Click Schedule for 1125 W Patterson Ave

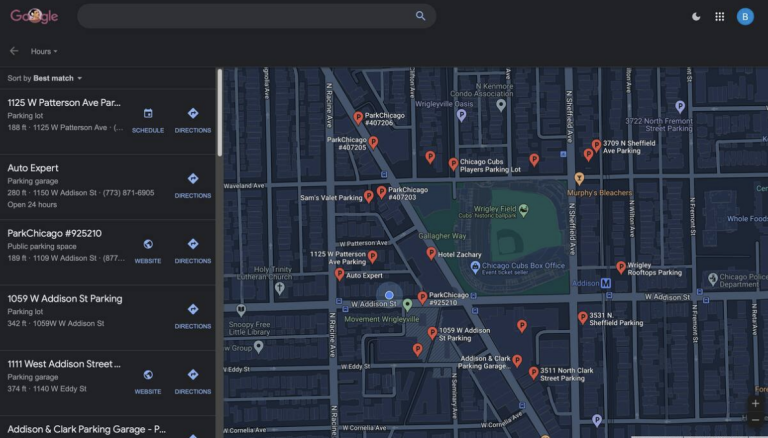point(148,121)
